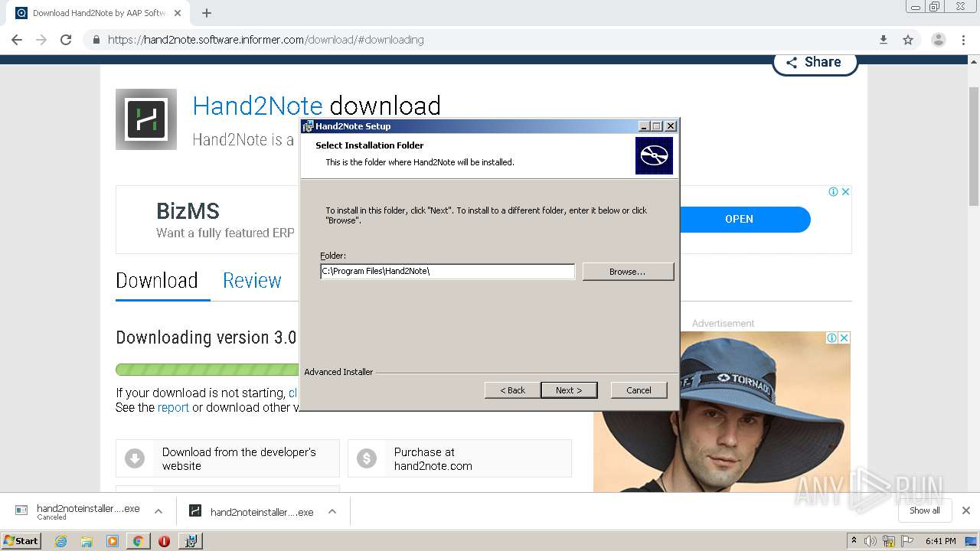
Task: Click the volume tray icon
Action: (871, 541)
